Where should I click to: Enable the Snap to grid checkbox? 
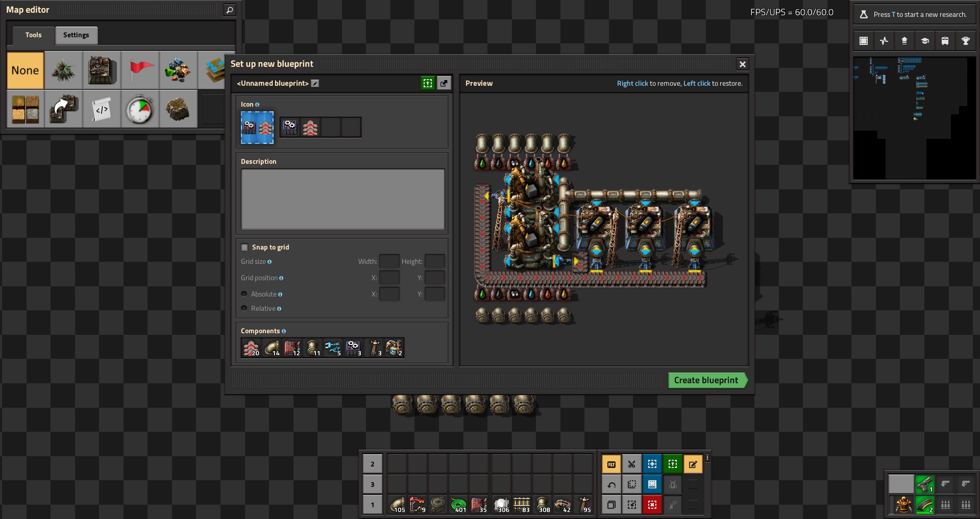[x=244, y=248]
